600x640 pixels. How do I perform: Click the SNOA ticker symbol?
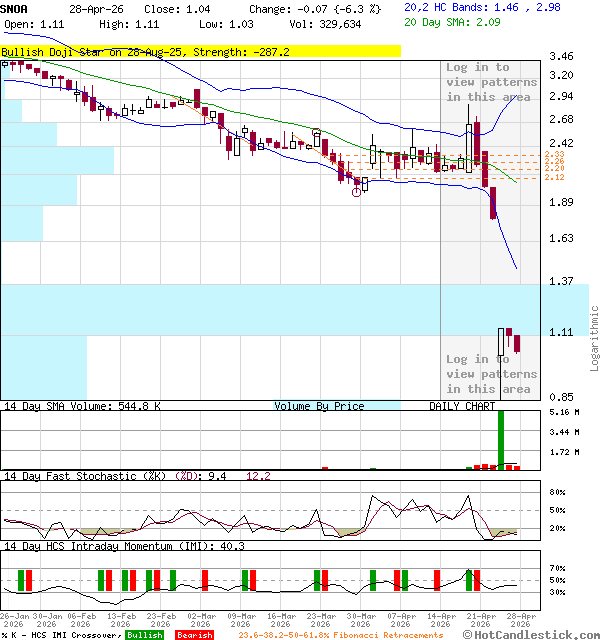(15, 8)
